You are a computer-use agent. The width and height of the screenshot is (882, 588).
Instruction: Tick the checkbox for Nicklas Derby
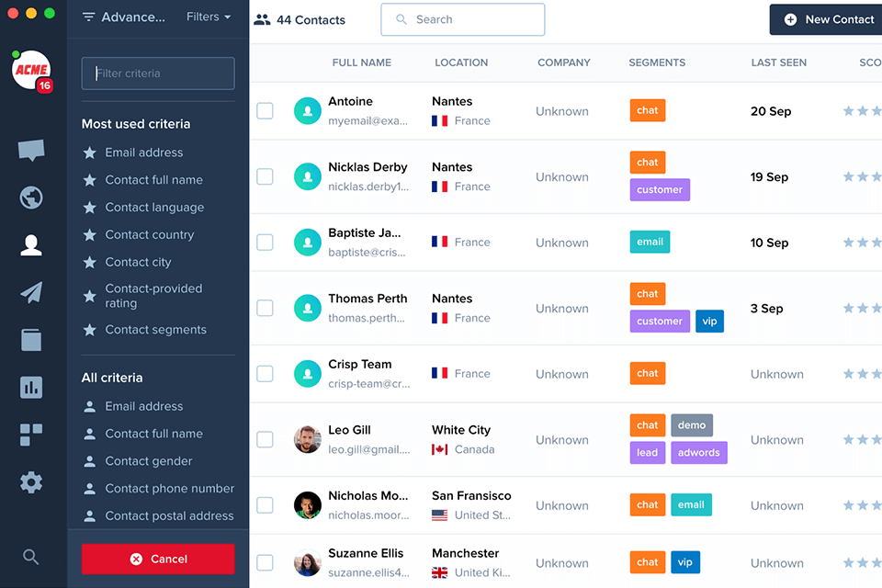click(265, 176)
